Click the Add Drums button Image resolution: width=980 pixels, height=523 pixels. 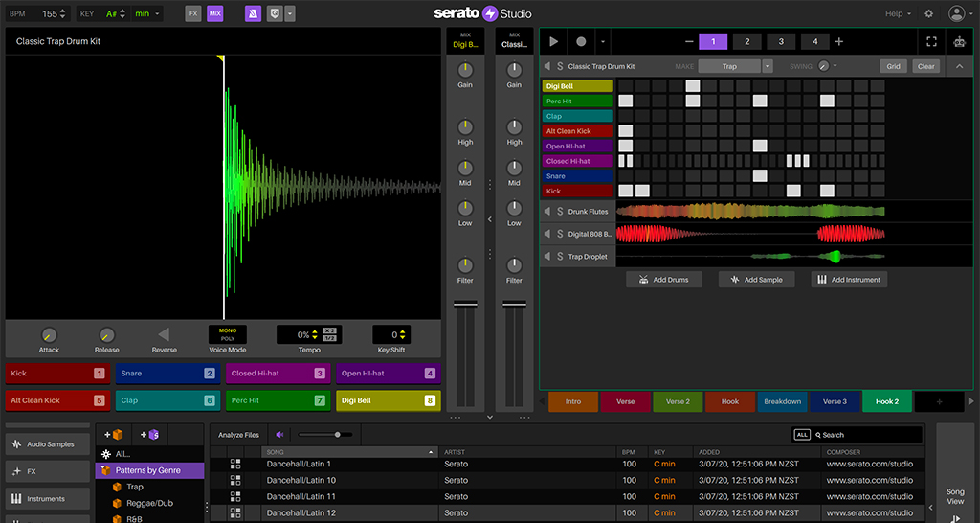pos(664,280)
